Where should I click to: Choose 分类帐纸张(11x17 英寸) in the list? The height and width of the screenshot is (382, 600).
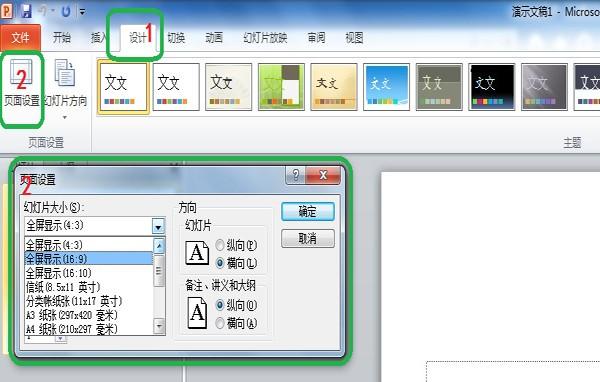coord(89,301)
